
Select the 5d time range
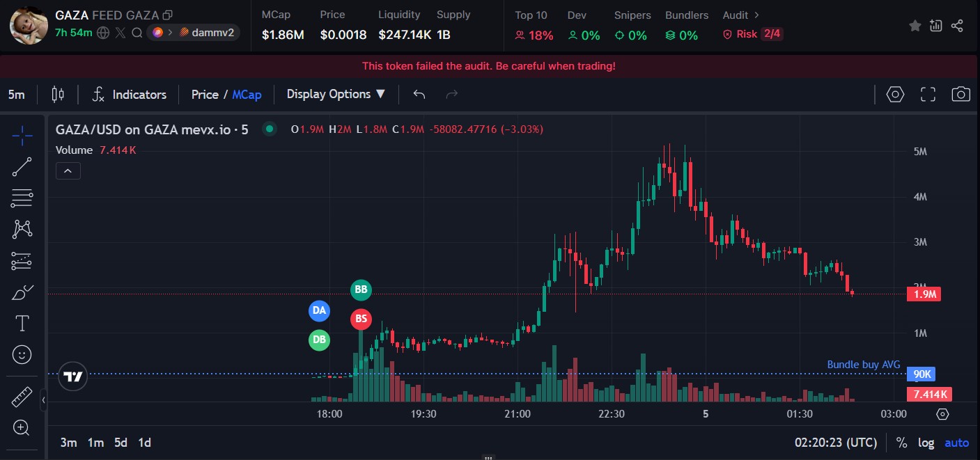click(120, 443)
